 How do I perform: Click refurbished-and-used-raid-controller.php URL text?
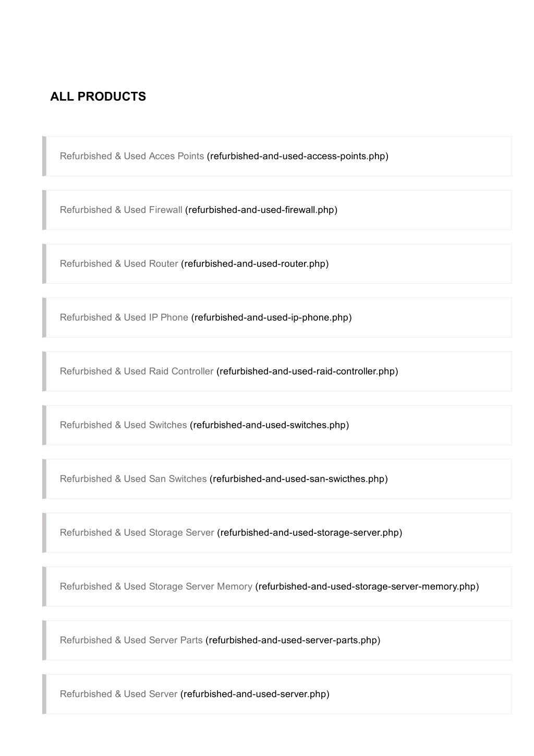tap(307, 371)
